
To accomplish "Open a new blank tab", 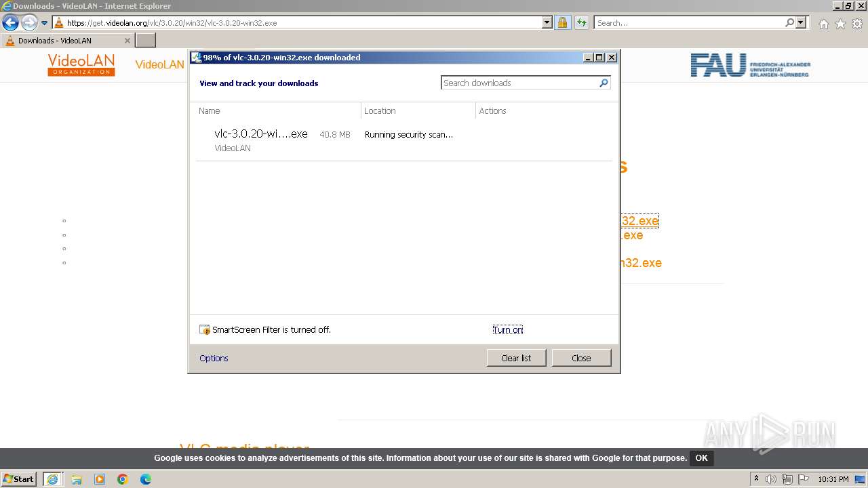I will coord(146,41).
